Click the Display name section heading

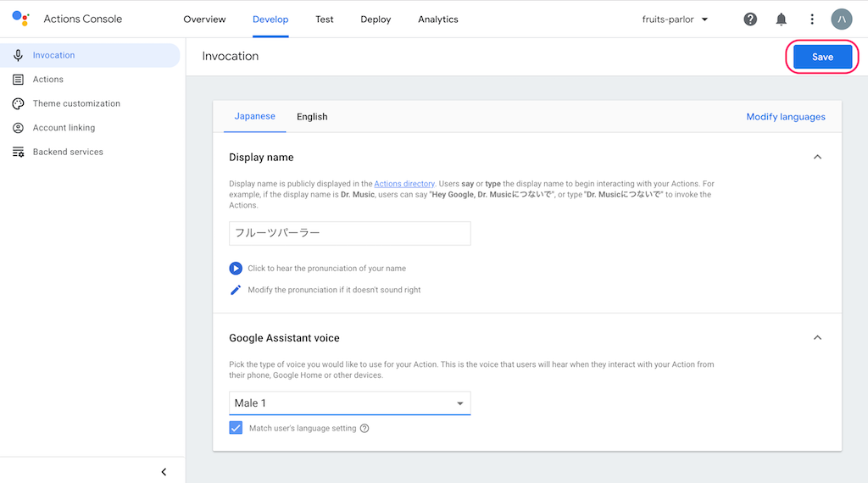tap(261, 158)
